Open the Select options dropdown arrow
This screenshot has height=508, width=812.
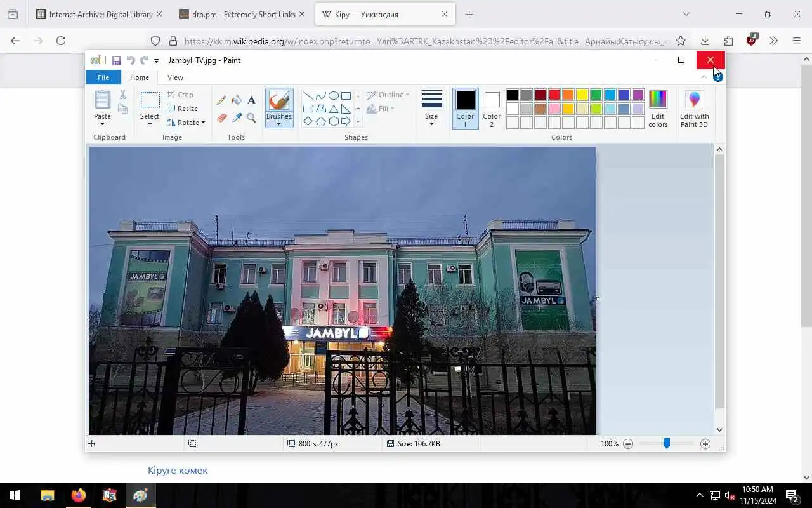(x=150, y=124)
